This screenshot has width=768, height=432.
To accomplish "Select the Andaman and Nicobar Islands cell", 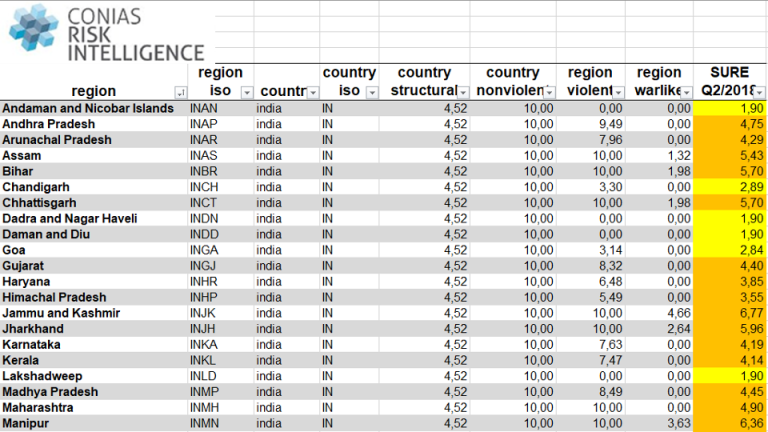I will (x=88, y=108).
